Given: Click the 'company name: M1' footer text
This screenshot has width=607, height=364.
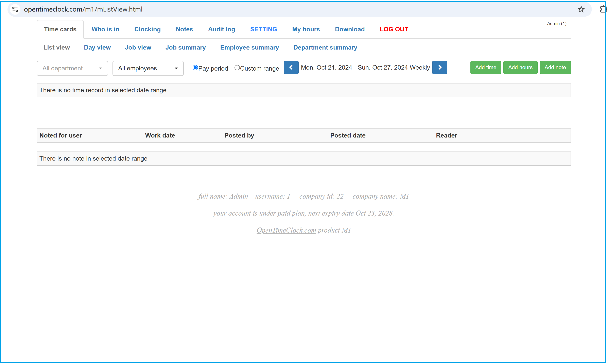Looking at the screenshot, I should tap(381, 196).
